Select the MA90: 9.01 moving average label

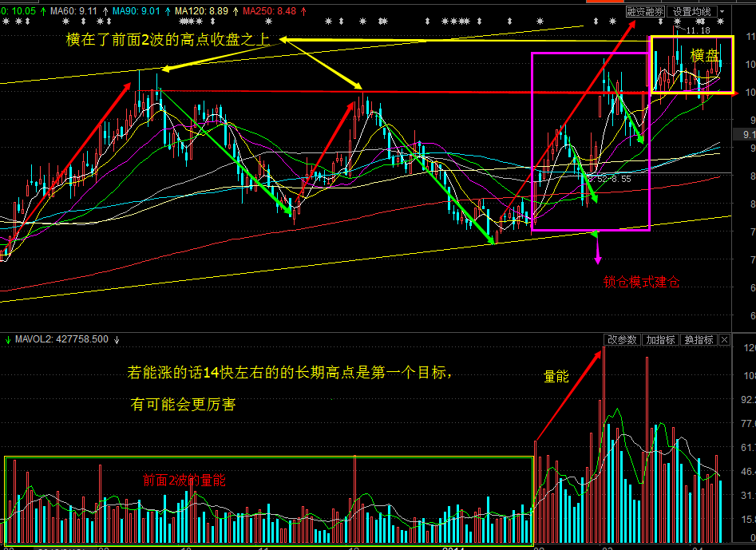[x=136, y=11]
